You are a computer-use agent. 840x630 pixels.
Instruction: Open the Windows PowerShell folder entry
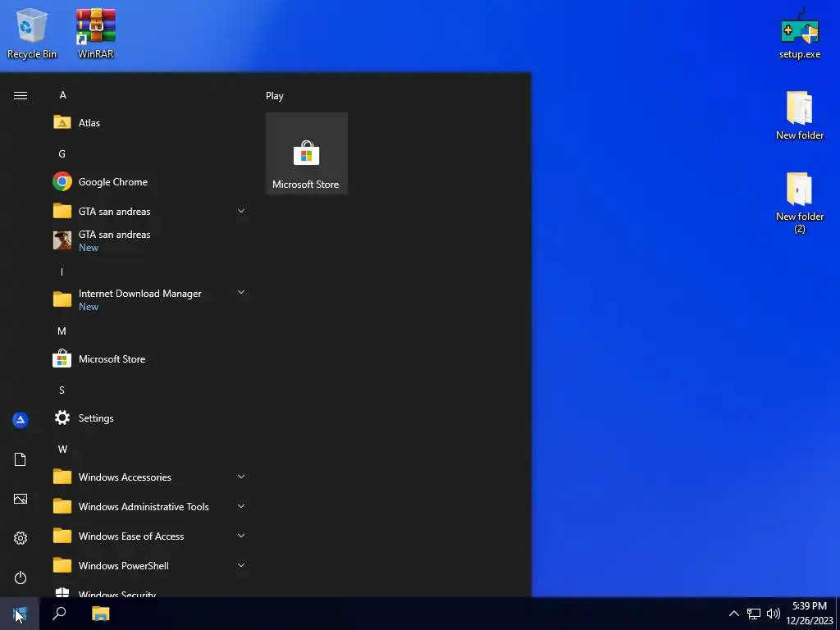(150, 565)
